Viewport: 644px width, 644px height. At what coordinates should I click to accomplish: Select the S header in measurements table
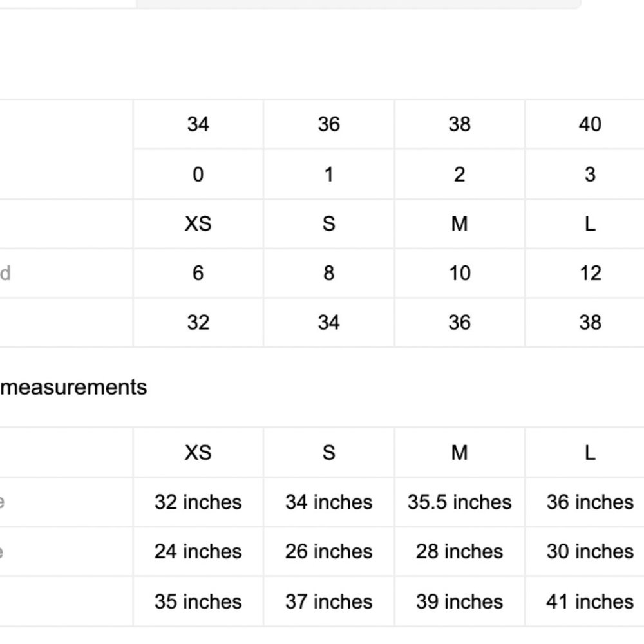[328, 453]
